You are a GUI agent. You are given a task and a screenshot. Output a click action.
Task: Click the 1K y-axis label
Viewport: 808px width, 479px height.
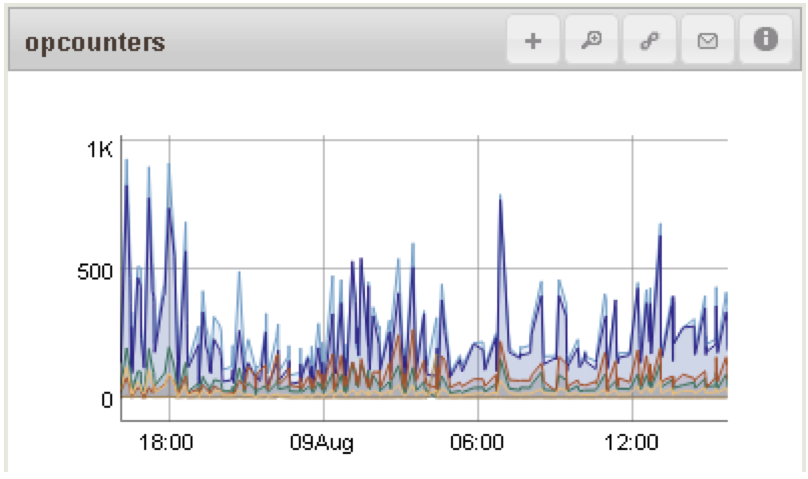(x=100, y=149)
